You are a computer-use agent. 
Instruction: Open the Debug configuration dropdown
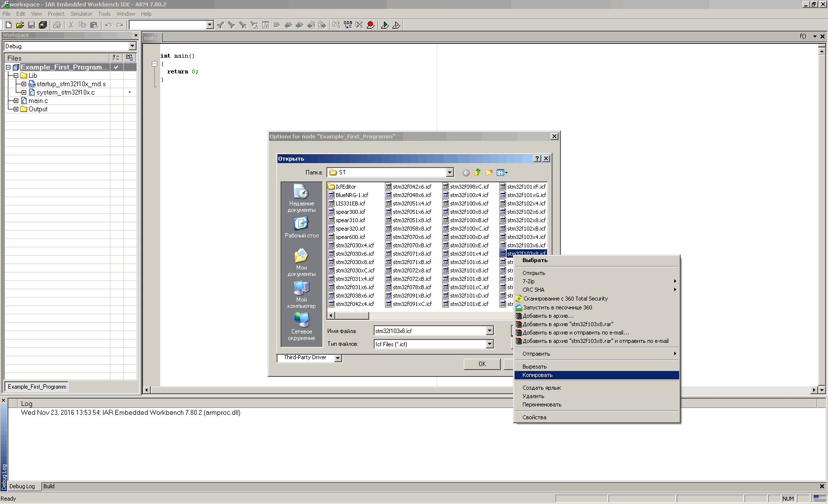(x=132, y=46)
